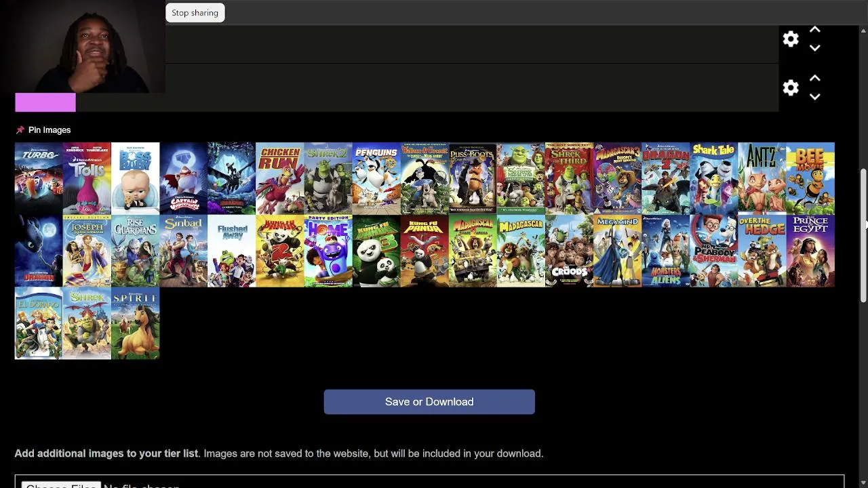
Task: Select the Shrek Forever After poster
Action: 520,178
